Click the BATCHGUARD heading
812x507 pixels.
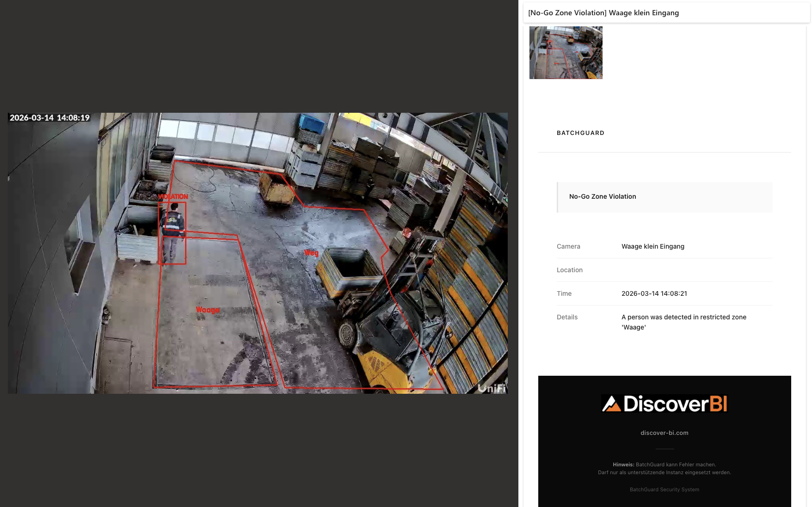point(580,133)
